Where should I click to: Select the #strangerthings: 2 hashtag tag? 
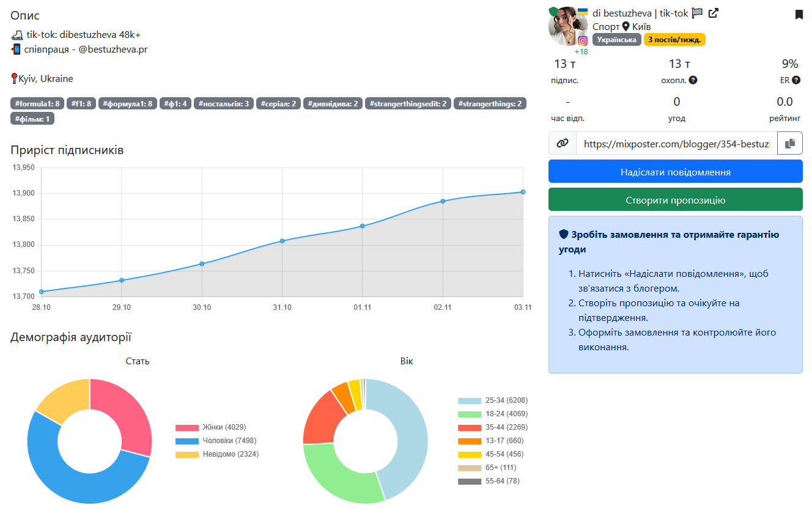click(490, 104)
